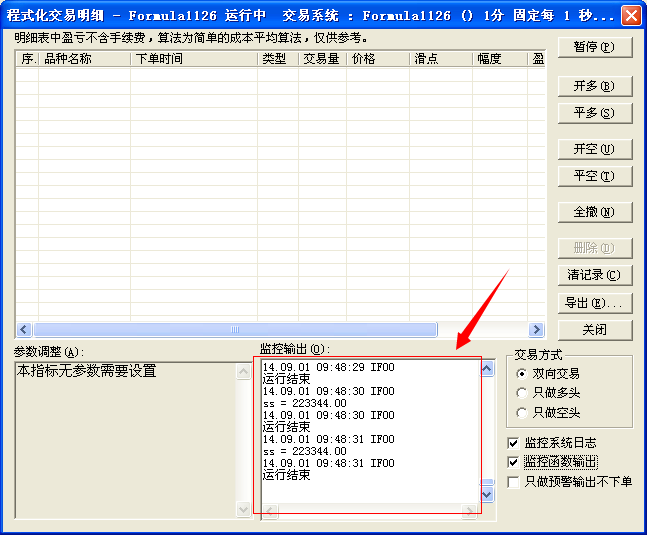
Task: Click the 平多(S) close long button
Action: coord(595,113)
